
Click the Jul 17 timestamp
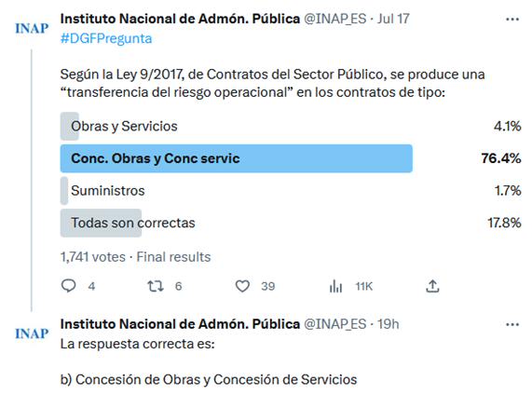tap(393, 19)
